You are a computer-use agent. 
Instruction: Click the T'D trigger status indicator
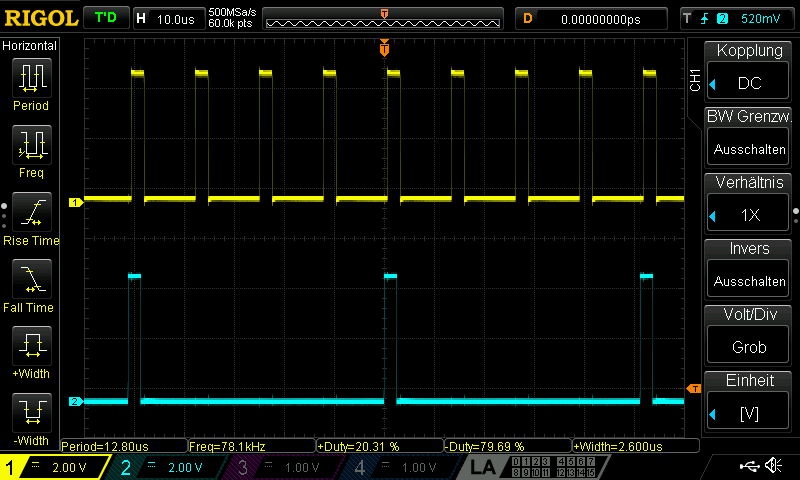[106, 18]
